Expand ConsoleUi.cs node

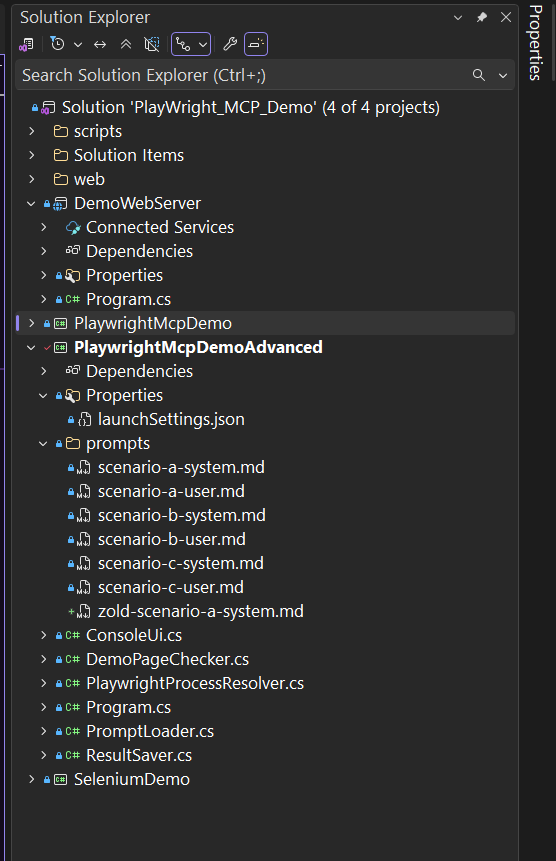tap(44, 635)
